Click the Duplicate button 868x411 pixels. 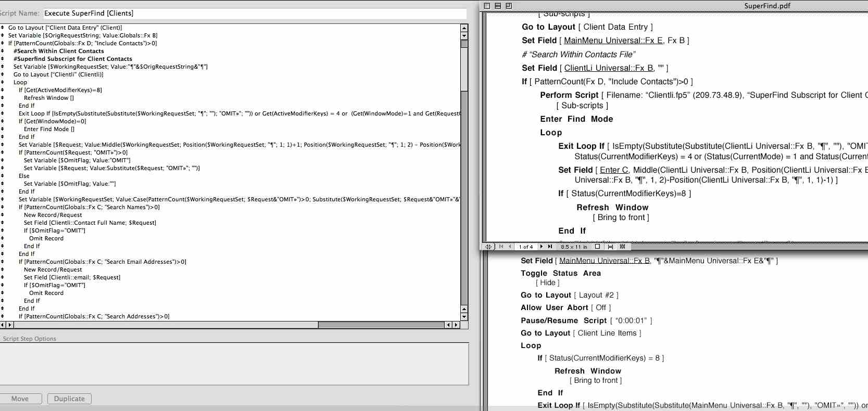[69, 399]
